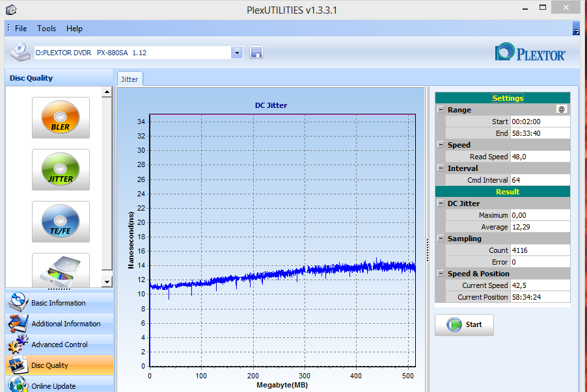Collapse the Speed settings group
The width and height of the screenshot is (587, 392).
click(441, 145)
